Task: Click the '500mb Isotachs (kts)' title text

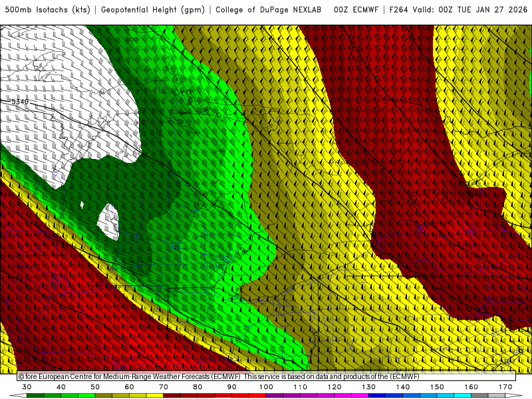Action: (x=47, y=10)
